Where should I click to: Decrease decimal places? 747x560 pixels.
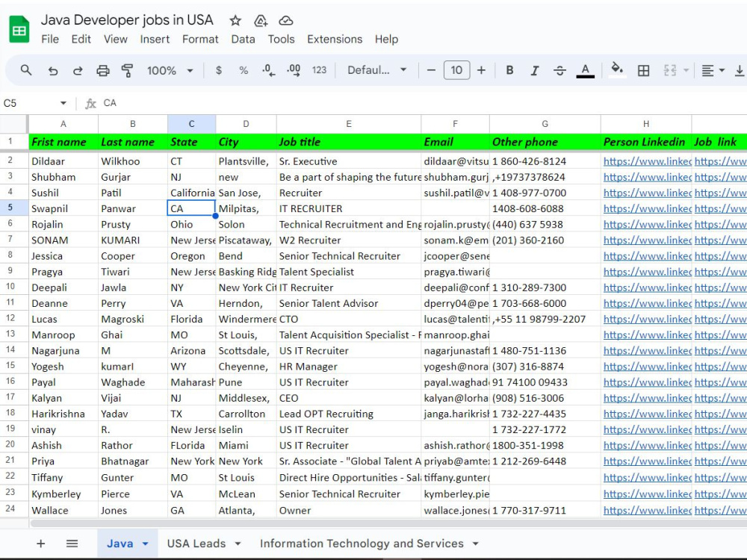click(x=268, y=70)
